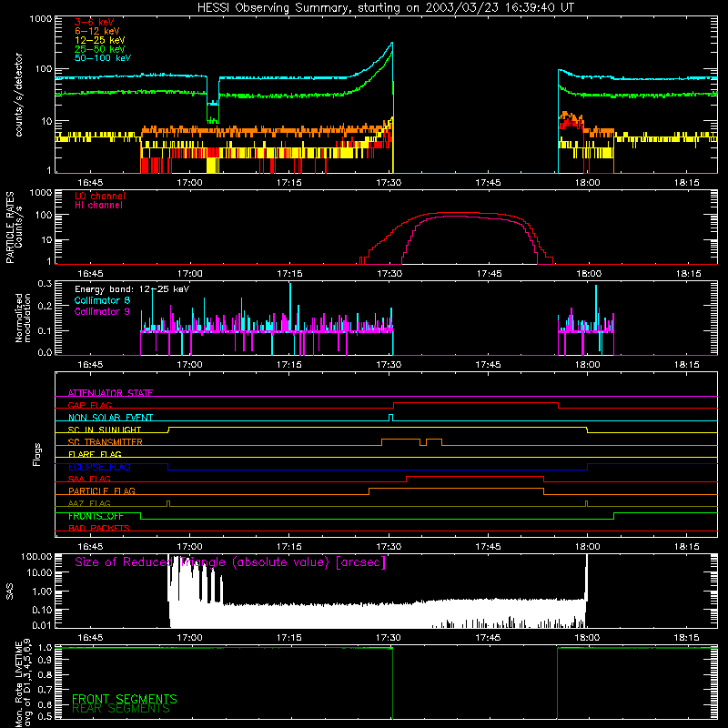The height and width of the screenshot is (728, 728).
Task: Click the LO channel particle rate plateau
Action: [x=460, y=213]
